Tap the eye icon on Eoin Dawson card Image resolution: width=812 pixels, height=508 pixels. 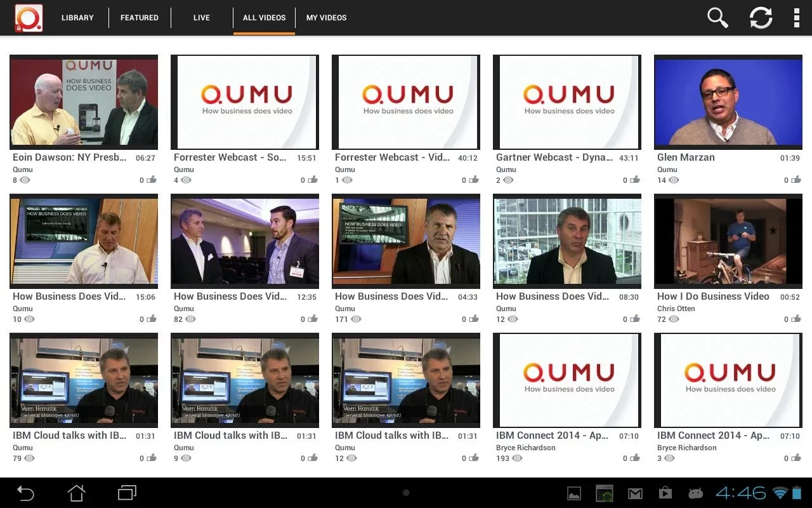pos(25,180)
